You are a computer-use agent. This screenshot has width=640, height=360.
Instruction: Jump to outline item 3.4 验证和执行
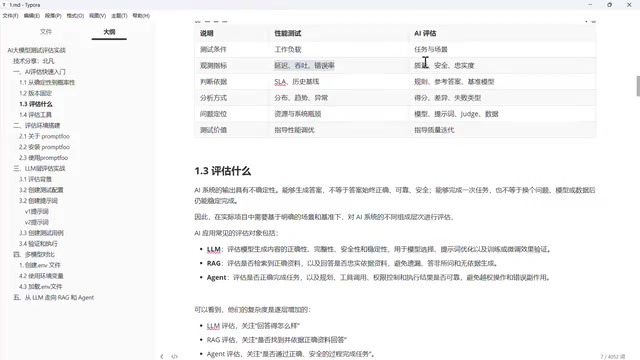click(38, 244)
